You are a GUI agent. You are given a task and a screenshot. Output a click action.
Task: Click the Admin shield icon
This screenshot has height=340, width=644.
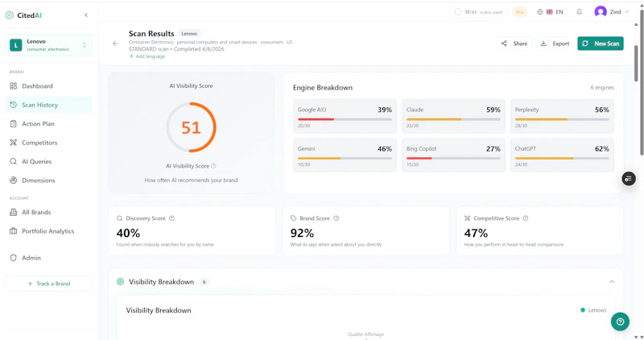[13, 258]
